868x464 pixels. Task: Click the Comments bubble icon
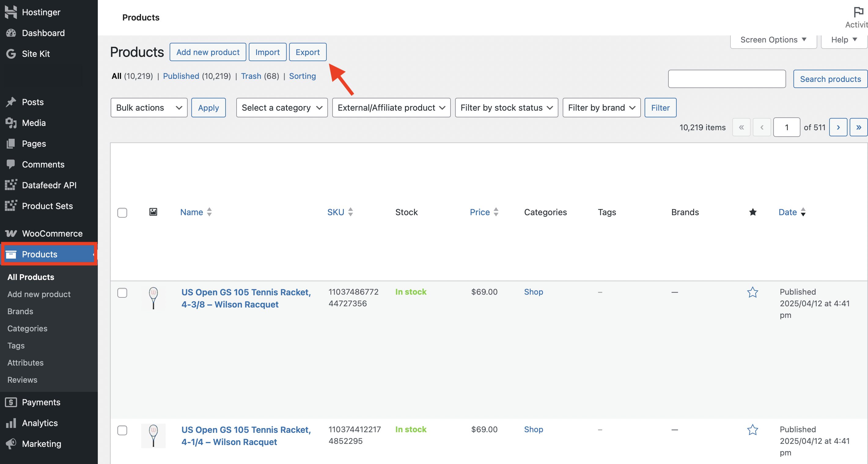(11, 164)
